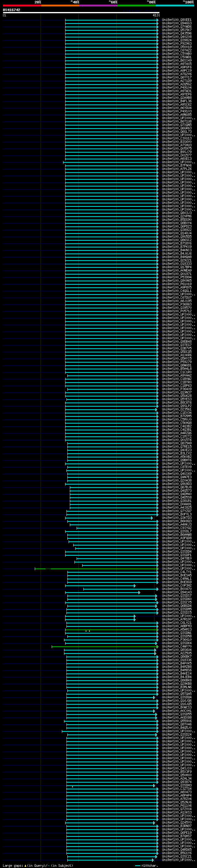Viewport: 197px width, 868px height.
Task: Click UniRef100_P92963 in the hit list
Action: tap(176, 43)
